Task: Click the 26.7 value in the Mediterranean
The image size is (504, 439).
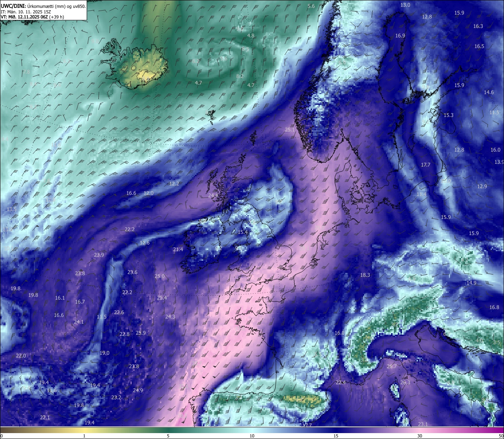Action: point(392,366)
